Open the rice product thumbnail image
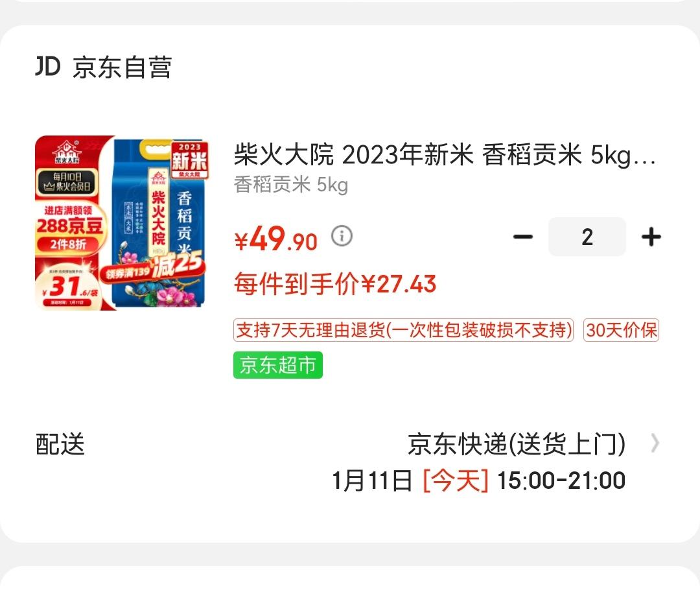This screenshot has width=700, height=592. 121,222
